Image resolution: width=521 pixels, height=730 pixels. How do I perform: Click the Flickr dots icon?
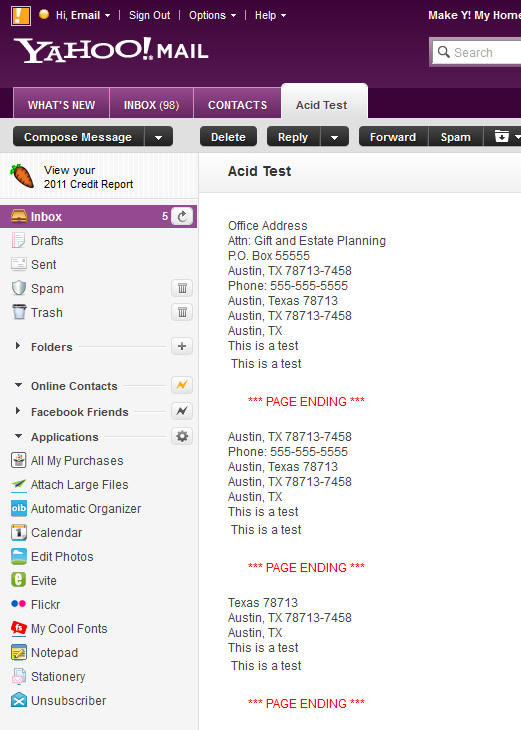point(19,604)
